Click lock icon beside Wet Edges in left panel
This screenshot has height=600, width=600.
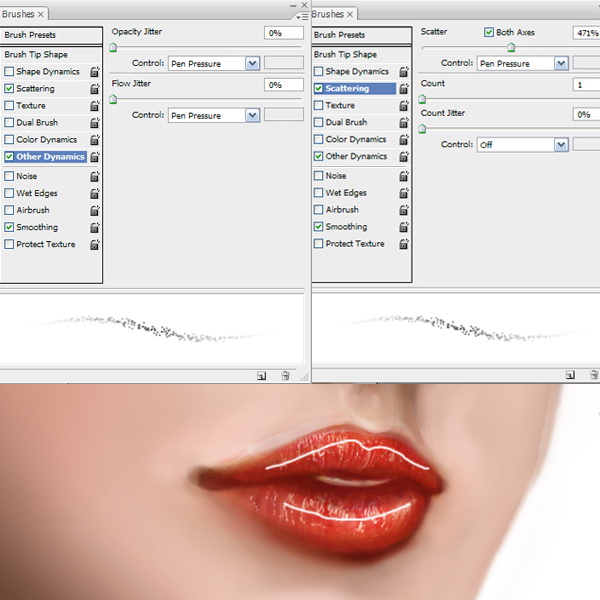pos(95,193)
